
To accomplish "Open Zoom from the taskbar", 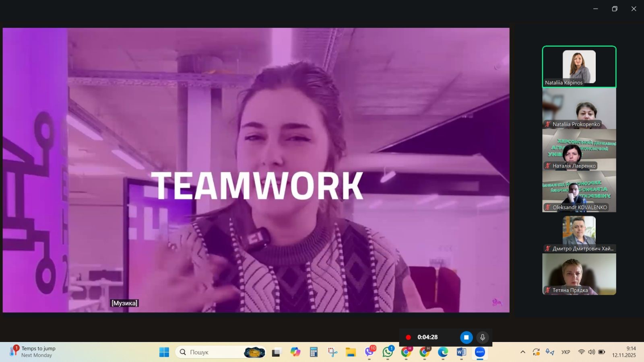I will [x=480, y=352].
